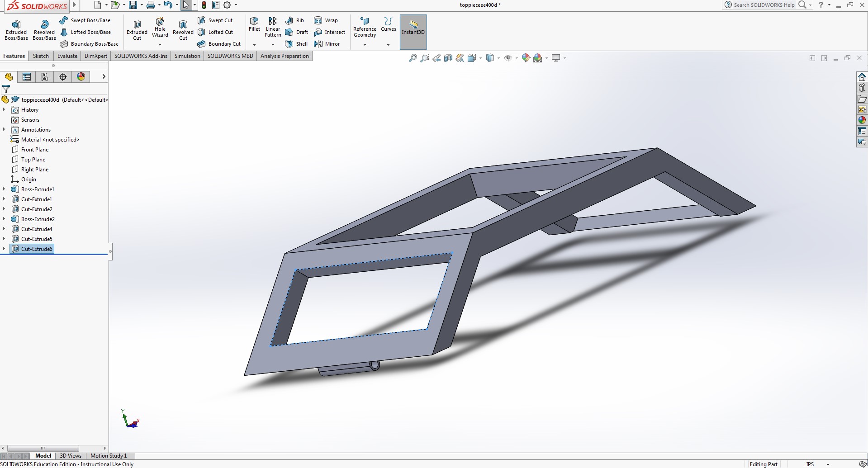Apply the Fillet tool
Image resolution: width=868 pixels, height=468 pixels.
click(254, 24)
